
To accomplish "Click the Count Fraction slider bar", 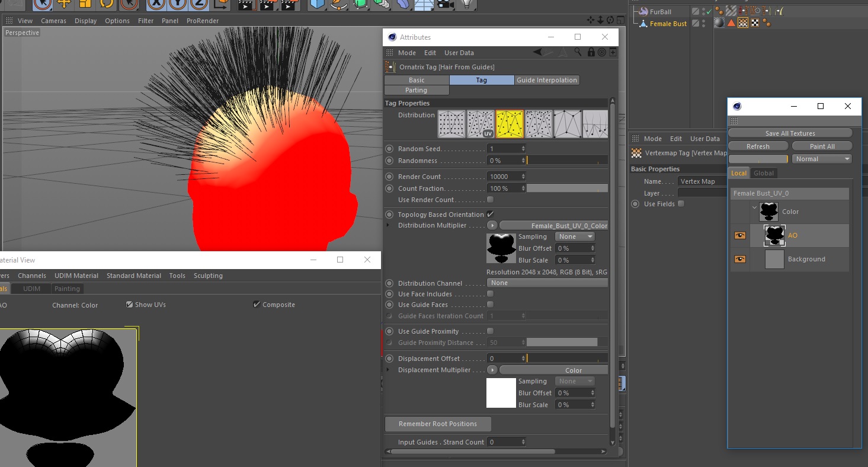I will click(567, 188).
